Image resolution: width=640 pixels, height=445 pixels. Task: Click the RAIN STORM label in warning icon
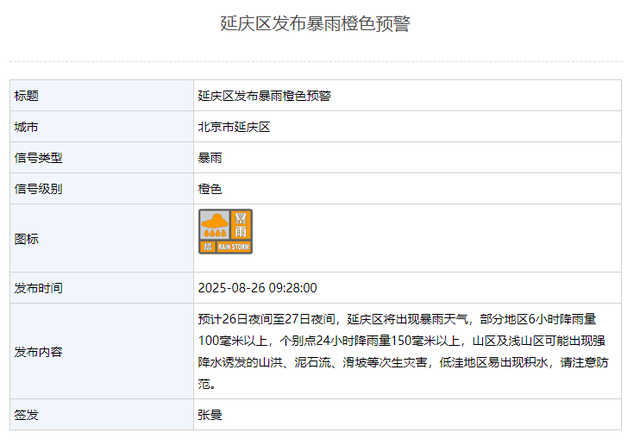[233, 247]
